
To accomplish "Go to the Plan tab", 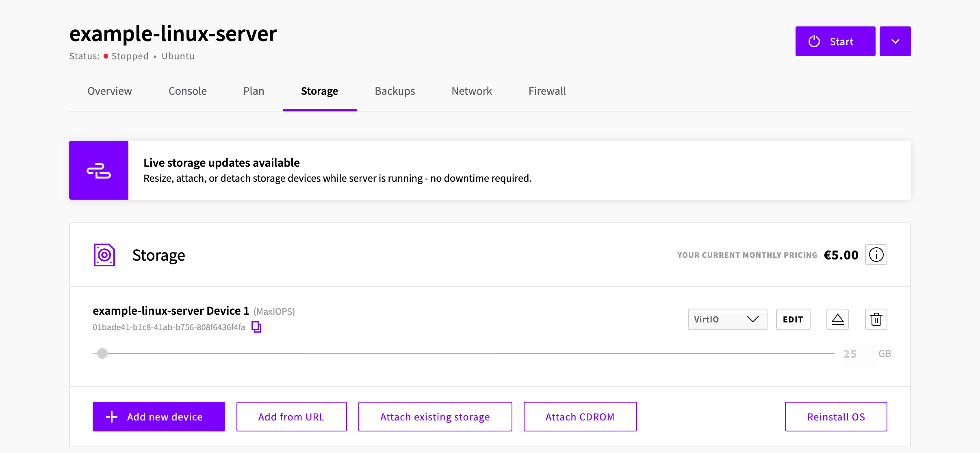I will (254, 91).
